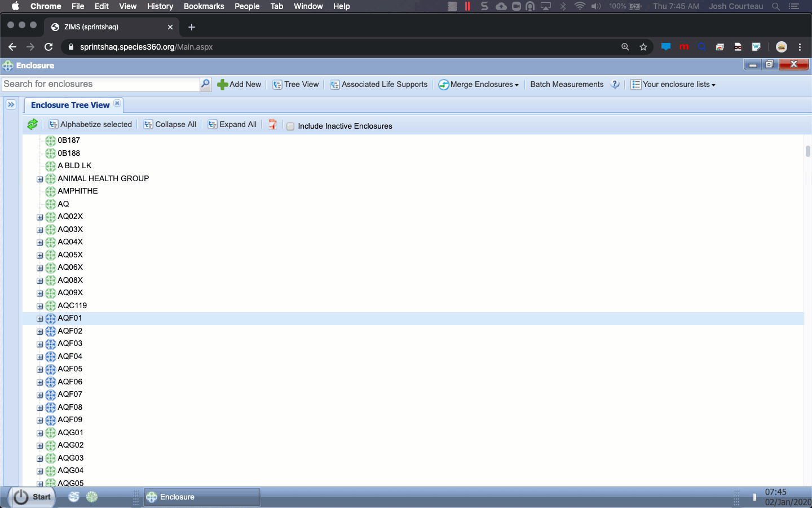Click the blue enclosure icon next to AQF01
This screenshot has width=812, height=508.
[x=51, y=318]
